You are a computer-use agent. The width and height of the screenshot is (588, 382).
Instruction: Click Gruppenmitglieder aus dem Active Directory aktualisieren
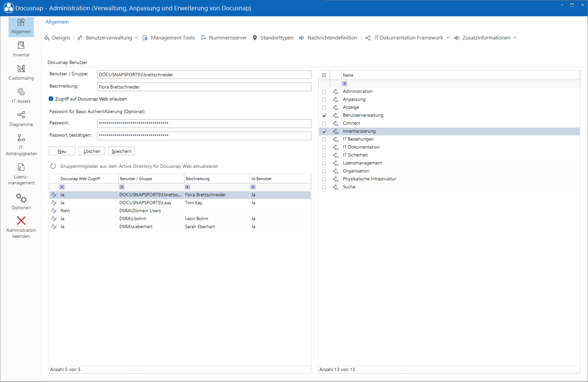139,166
